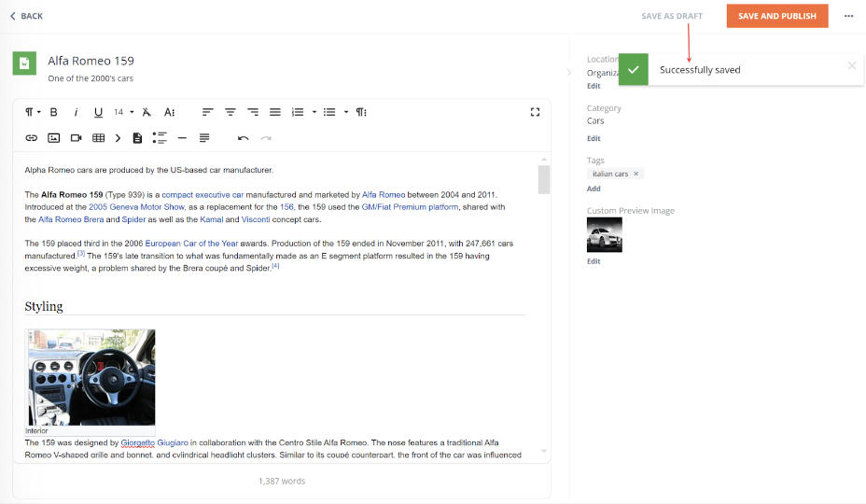Screen dimensions: 866x504
Task: Dismiss the Successfully saved notification
Action: pos(852,65)
